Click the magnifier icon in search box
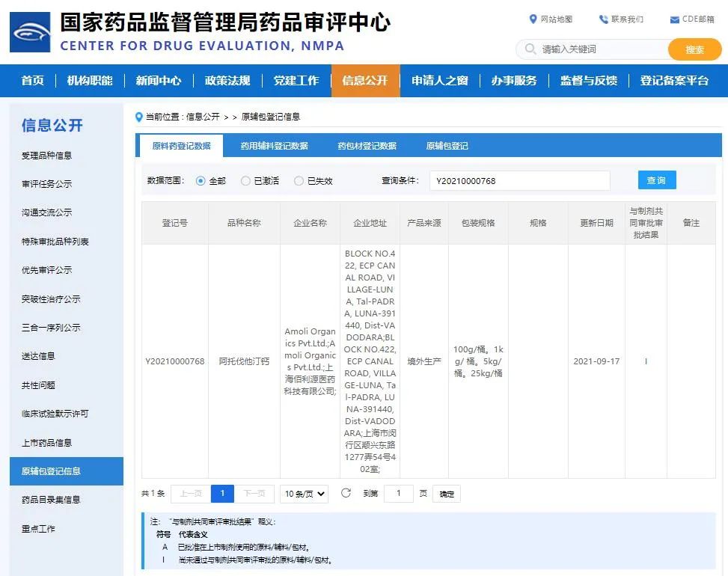Image resolution: width=728 pixels, height=576 pixels. point(530,49)
